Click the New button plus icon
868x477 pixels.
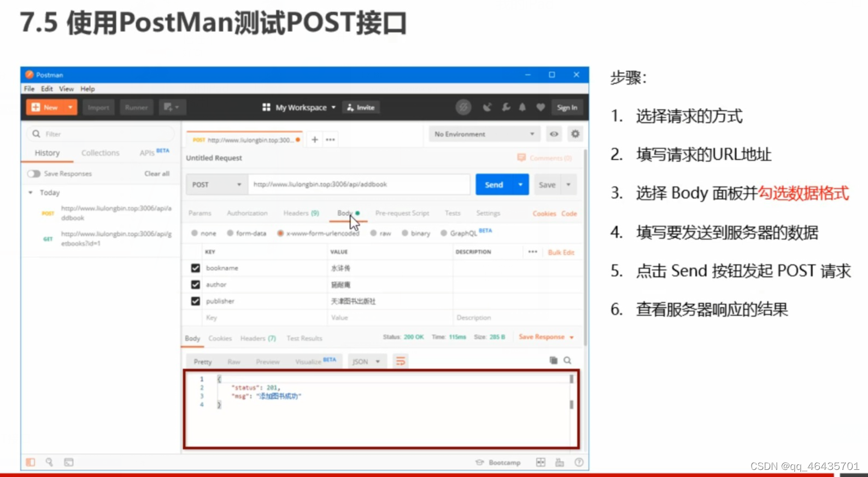tap(36, 107)
